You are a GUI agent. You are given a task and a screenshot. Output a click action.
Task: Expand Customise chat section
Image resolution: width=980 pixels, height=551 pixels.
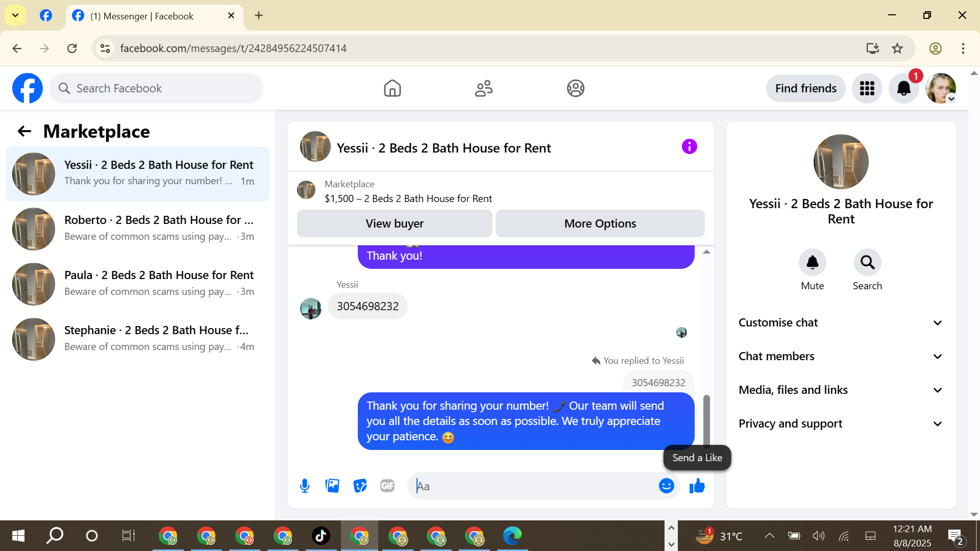pos(841,322)
